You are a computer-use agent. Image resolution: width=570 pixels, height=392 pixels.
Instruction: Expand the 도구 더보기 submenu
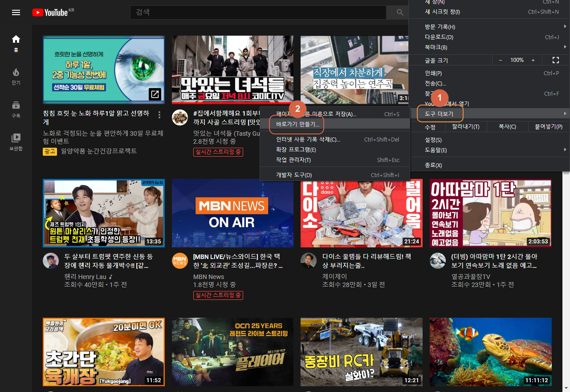pyautogui.click(x=489, y=114)
